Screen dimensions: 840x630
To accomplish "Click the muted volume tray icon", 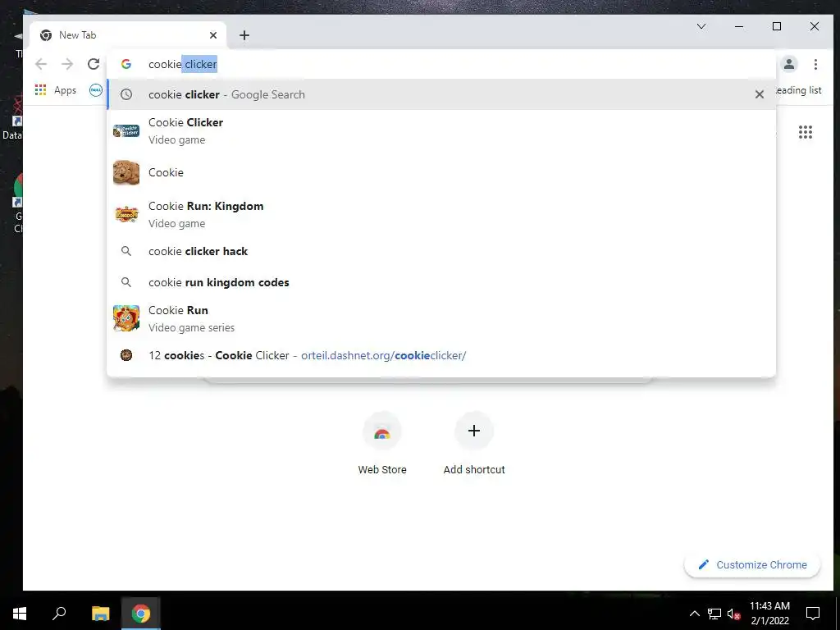I will pos(733,614).
